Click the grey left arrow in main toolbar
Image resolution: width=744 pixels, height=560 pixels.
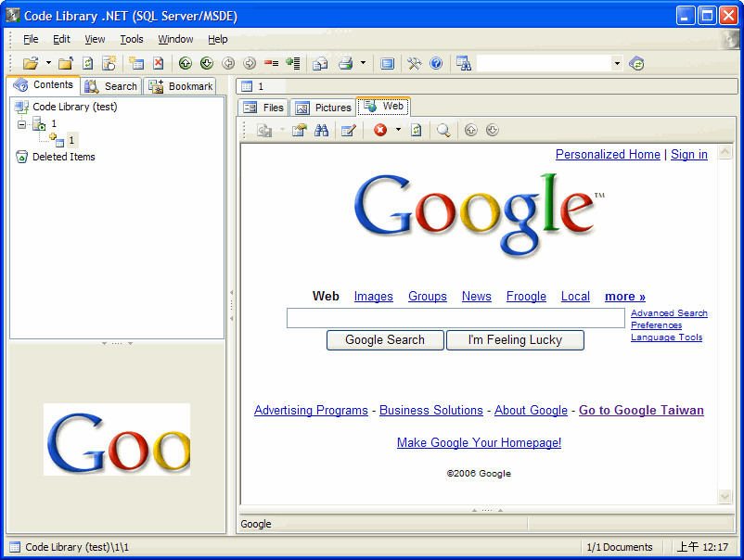[x=228, y=63]
